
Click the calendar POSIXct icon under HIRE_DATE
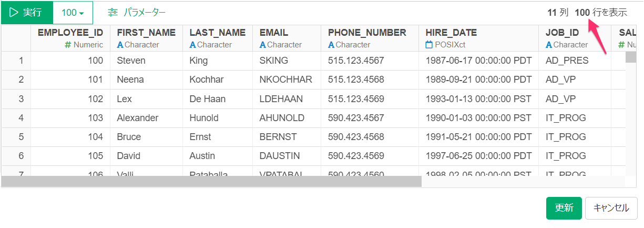tap(429, 45)
